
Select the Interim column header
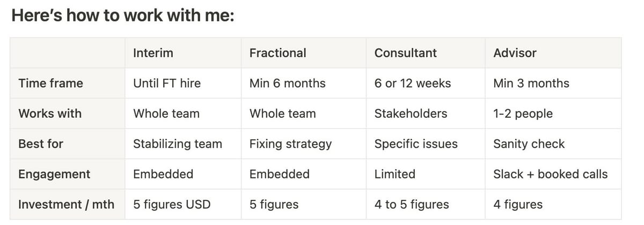click(x=153, y=53)
